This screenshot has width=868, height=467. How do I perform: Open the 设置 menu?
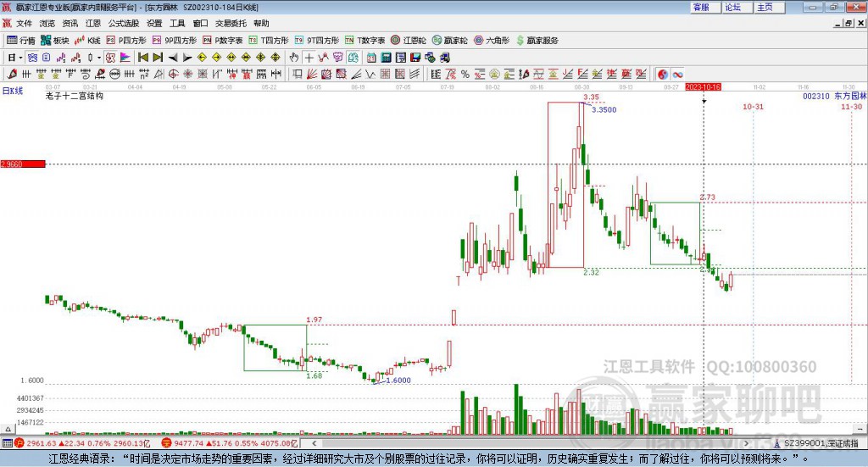(x=154, y=23)
